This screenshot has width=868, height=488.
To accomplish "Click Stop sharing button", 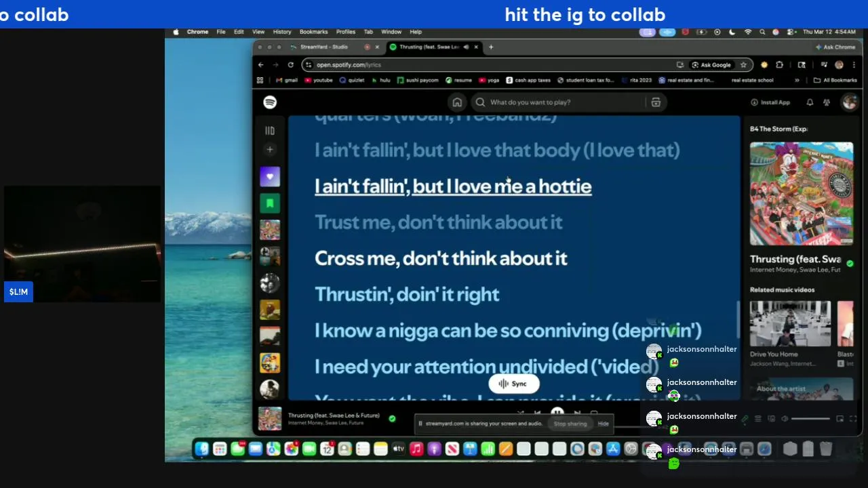I will click(570, 424).
